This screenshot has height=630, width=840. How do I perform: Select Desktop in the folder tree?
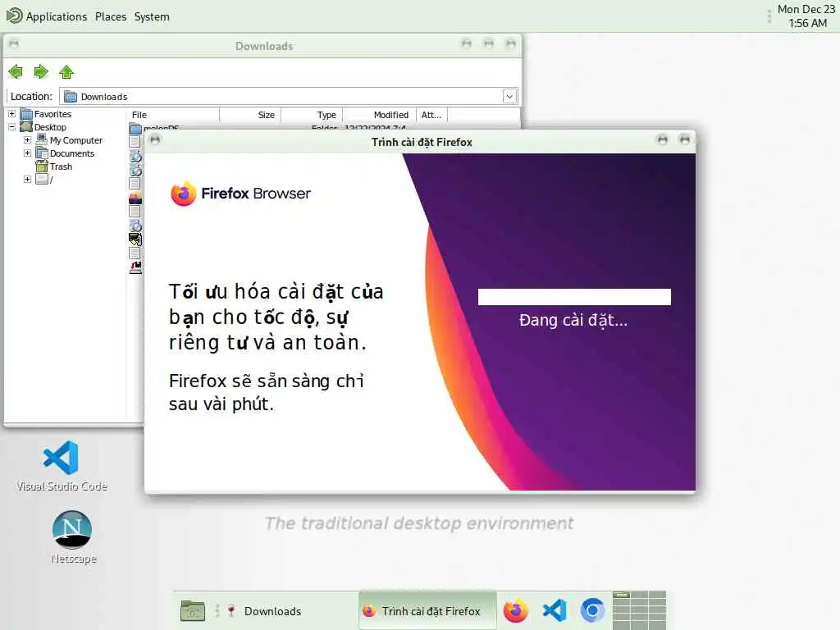point(50,127)
